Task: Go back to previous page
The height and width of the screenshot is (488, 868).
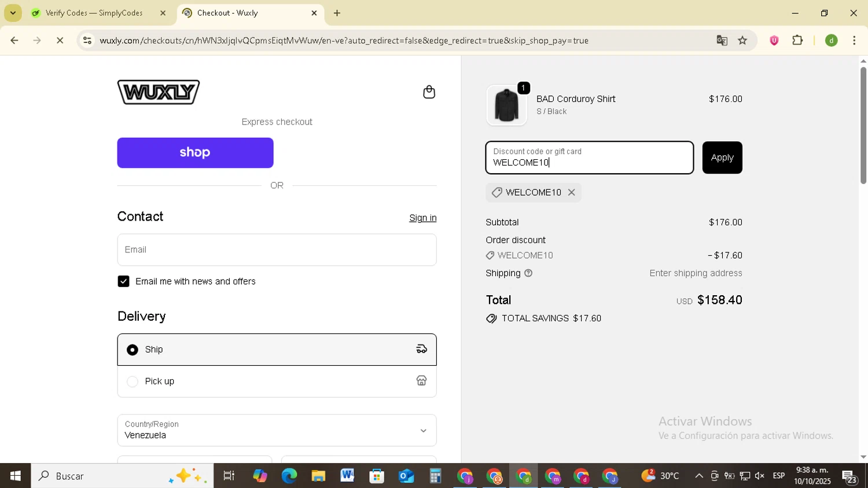Action: click(x=14, y=41)
